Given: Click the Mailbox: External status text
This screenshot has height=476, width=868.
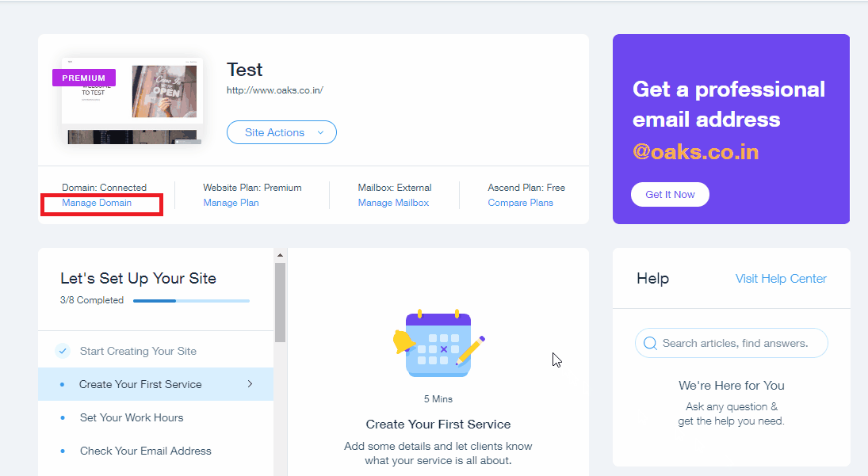Looking at the screenshot, I should [x=395, y=188].
